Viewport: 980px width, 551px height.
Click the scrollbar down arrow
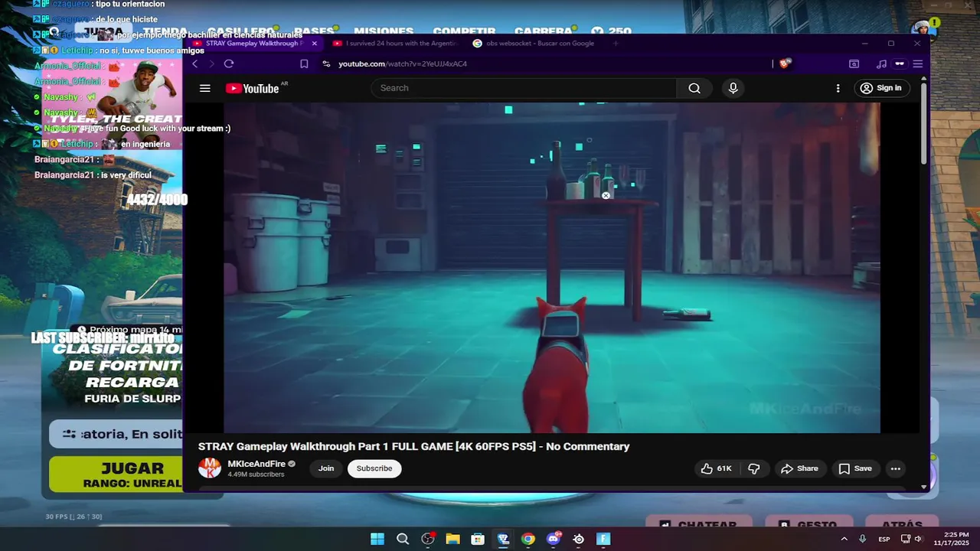coord(924,487)
